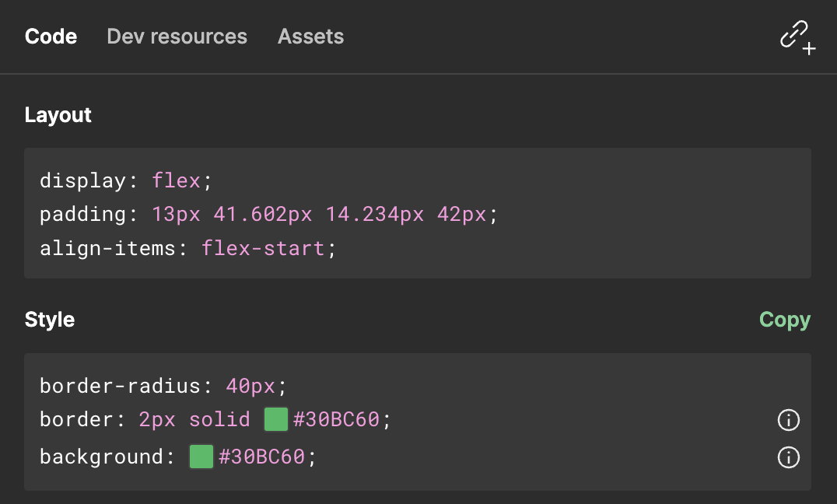The image size is (837, 504).
Task: Select the green swatch next to border #30BC60
Action: [x=276, y=419]
